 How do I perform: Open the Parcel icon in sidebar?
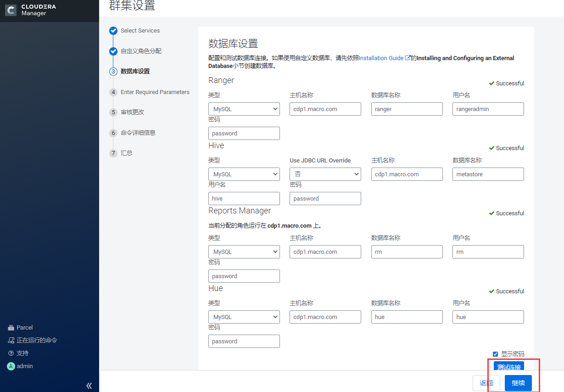coord(11,328)
